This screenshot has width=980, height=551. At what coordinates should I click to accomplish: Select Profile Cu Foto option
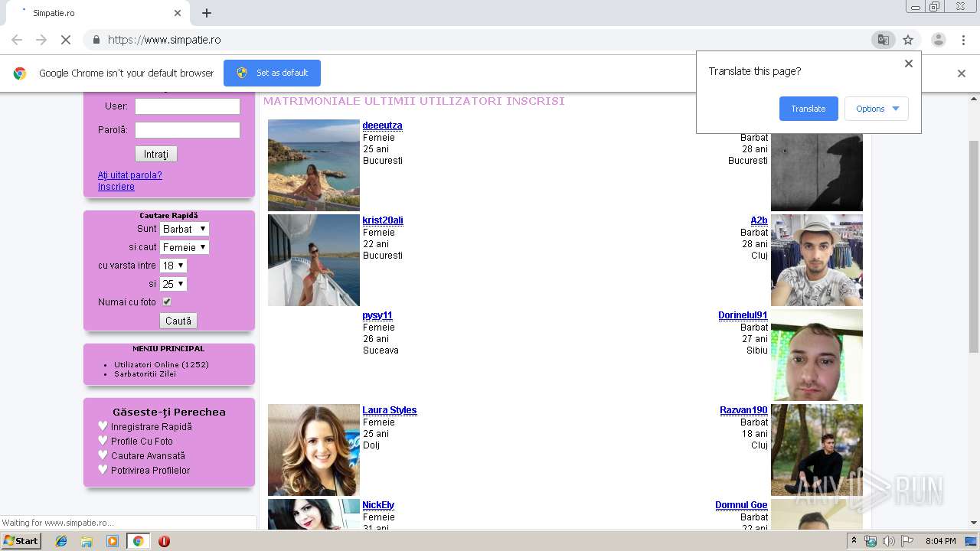point(142,442)
